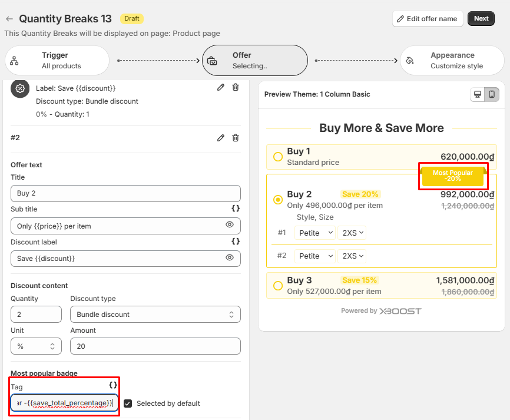Switch preview to desktop view

point(478,94)
